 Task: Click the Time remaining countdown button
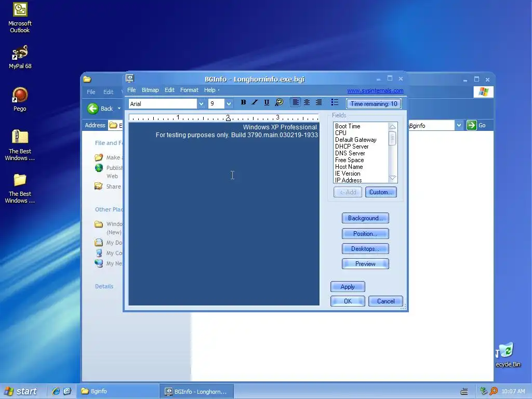coord(374,104)
